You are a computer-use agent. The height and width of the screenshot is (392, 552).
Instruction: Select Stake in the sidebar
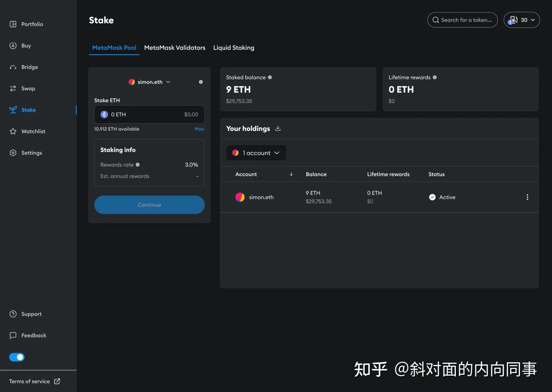pyautogui.click(x=23, y=110)
